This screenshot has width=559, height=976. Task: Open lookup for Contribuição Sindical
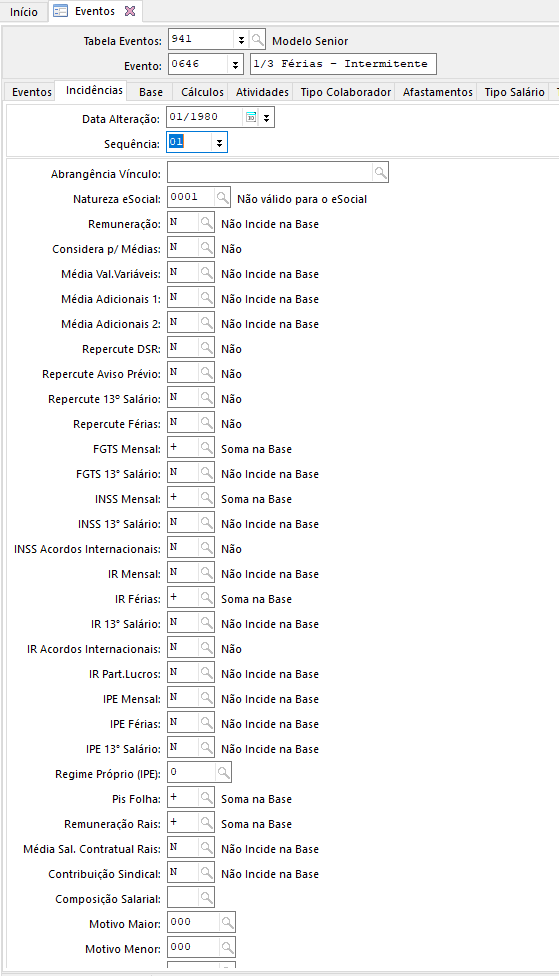coord(206,873)
